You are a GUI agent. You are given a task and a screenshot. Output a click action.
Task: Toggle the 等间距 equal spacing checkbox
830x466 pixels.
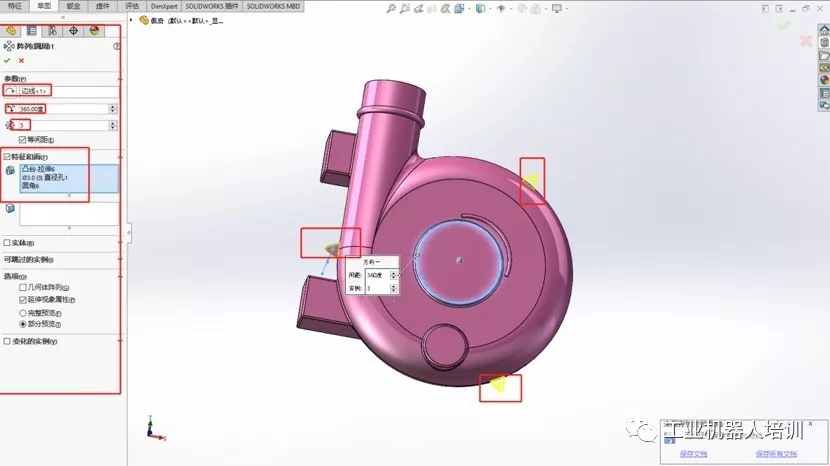point(22,140)
